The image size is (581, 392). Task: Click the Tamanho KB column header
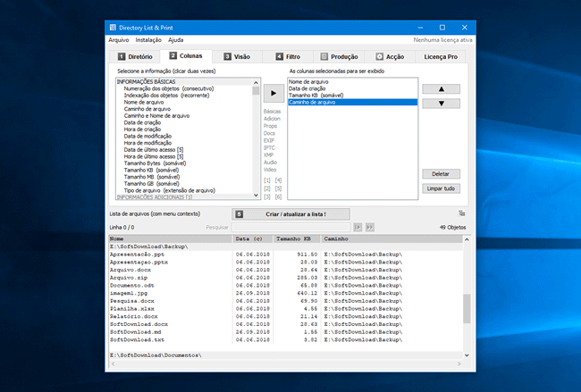click(x=297, y=238)
